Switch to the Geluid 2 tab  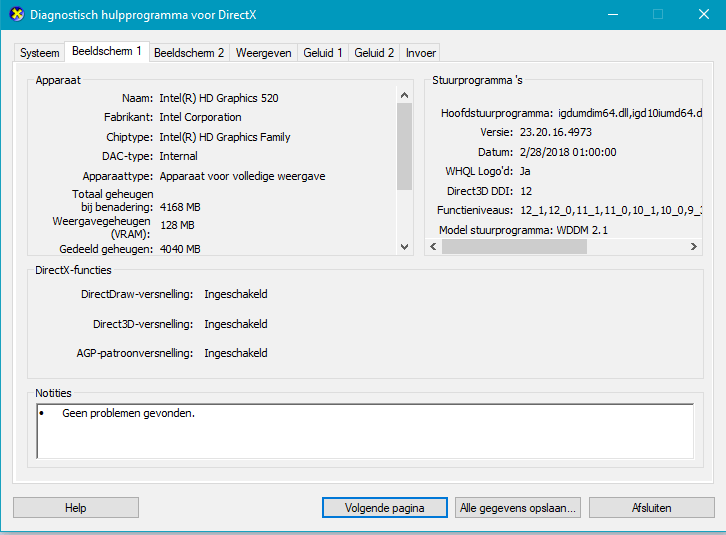coord(374,53)
